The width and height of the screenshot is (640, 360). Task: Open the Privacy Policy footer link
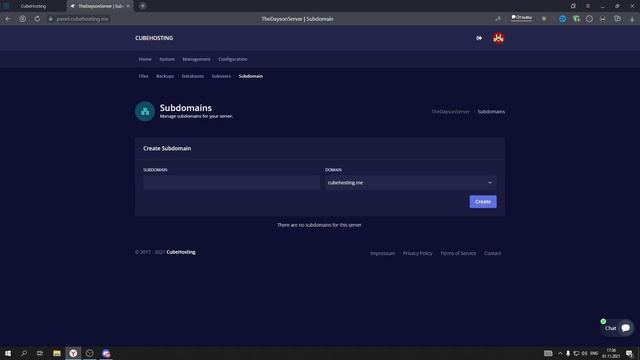(x=417, y=253)
